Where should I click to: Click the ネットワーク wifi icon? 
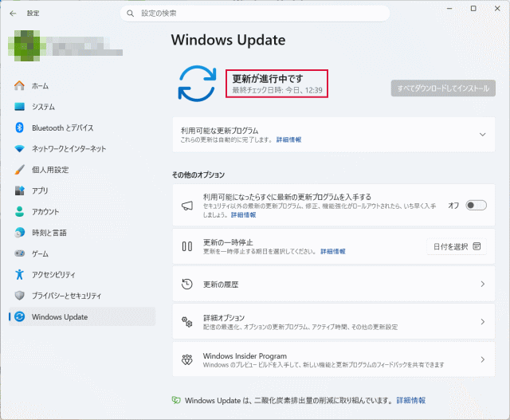(x=19, y=149)
